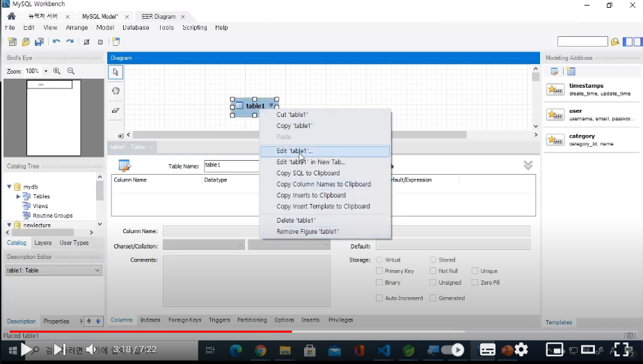Click the New Model toolbar icon
Image resolution: width=643 pixels, height=364 pixels.
[x=13, y=42]
